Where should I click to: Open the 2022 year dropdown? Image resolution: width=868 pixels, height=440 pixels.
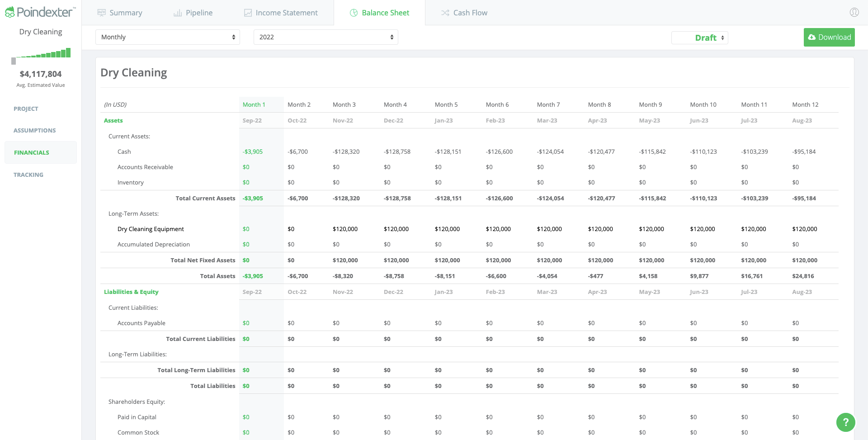[326, 37]
